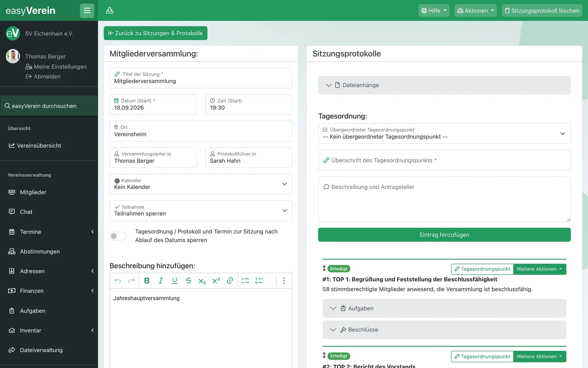This screenshot has width=588, height=368.
Task: Open the Hilfe menu
Action: pos(434,11)
